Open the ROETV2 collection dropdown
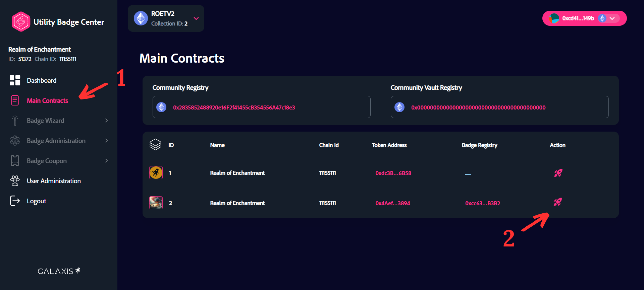Viewport: 644px width, 290px height. 196,18
